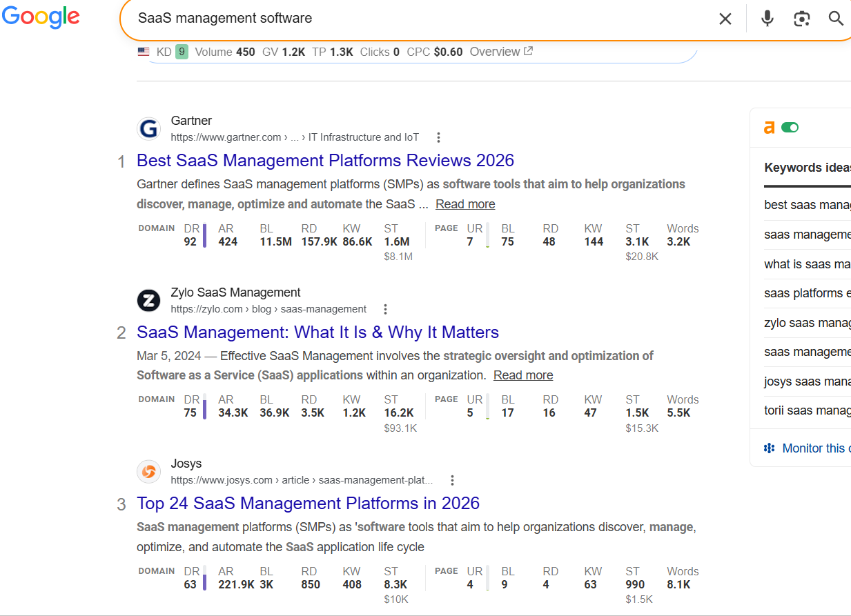Open SaaS Management: What It Is result

(318, 332)
